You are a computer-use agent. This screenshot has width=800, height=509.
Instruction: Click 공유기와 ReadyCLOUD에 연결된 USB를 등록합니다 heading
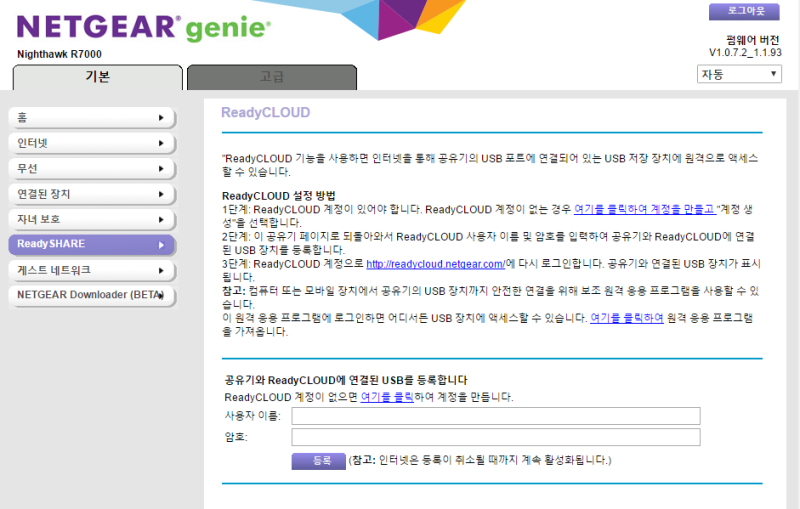(346, 380)
